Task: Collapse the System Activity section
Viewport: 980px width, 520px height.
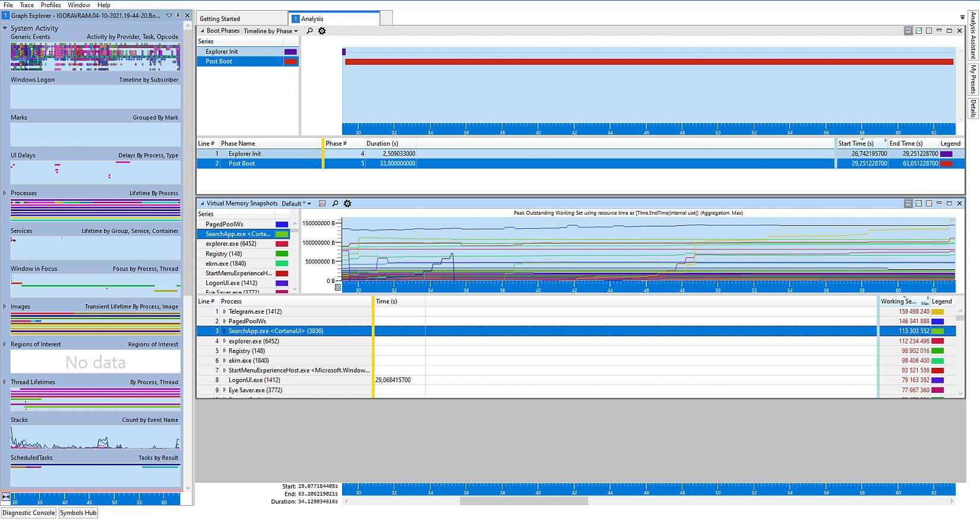Action: coord(5,28)
